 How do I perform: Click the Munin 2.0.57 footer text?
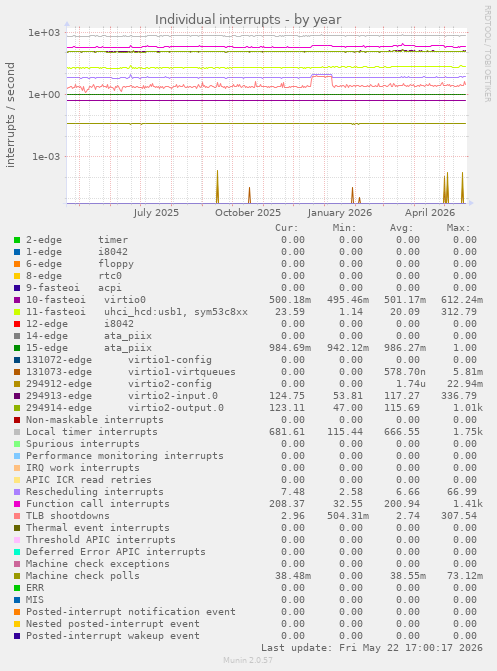(248, 660)
